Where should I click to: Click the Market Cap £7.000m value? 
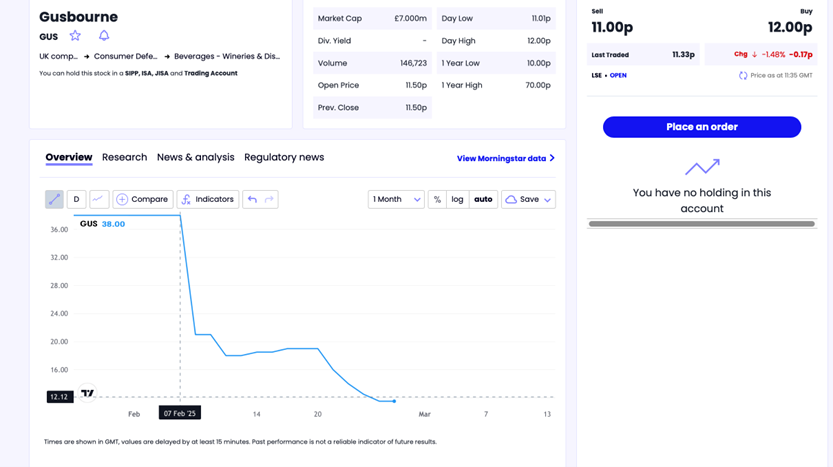coord(410,18)
